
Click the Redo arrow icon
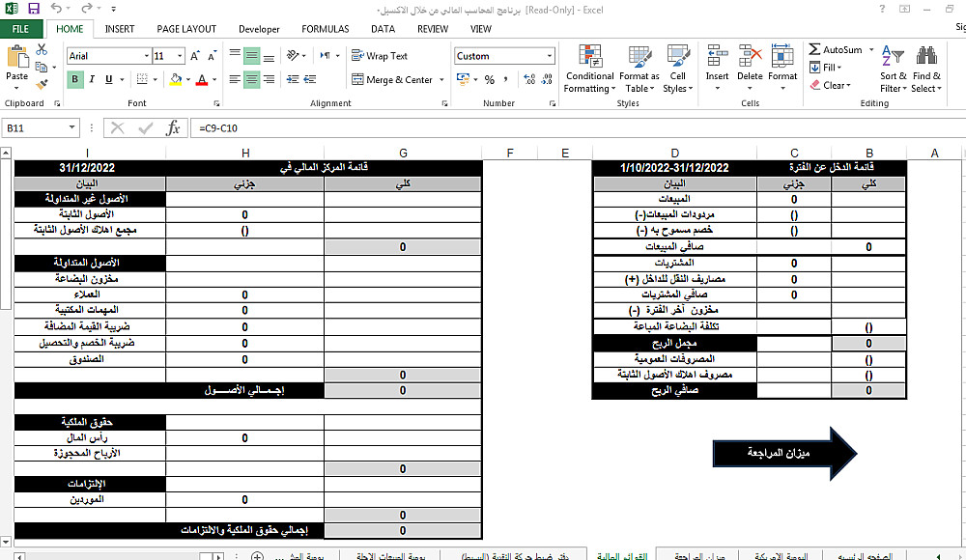coord(87,9)
